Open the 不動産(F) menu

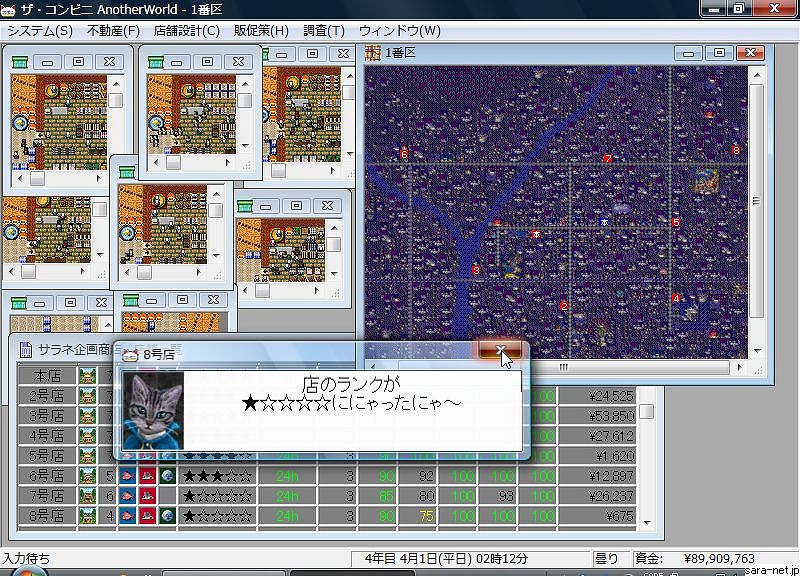[x=113, y=31]
